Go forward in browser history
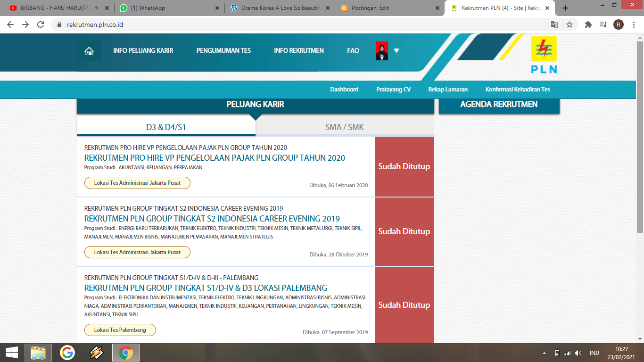 point(25,25)
